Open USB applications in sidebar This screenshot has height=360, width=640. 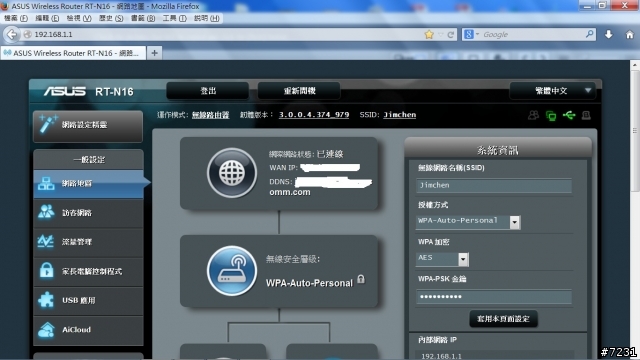(x=88, y=300)
